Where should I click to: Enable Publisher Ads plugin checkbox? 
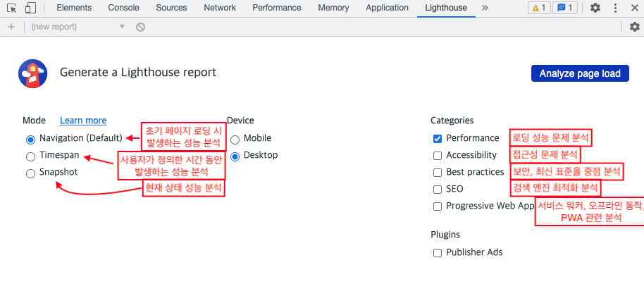pos(438,253)
